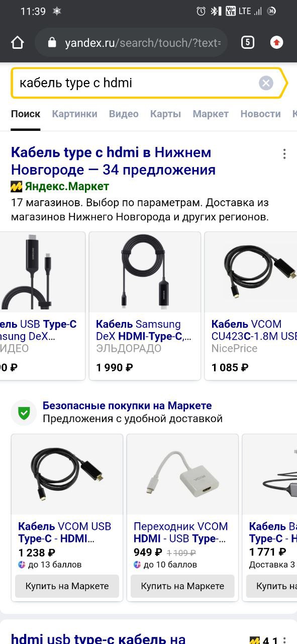
Task: Tap the lock icon in the address bar
Action: (x=52, y=43)
